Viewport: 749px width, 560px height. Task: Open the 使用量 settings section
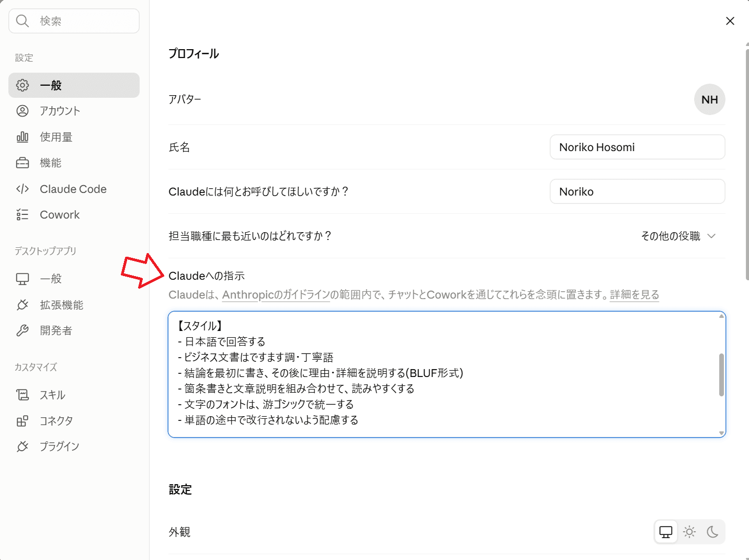point(74,137)
